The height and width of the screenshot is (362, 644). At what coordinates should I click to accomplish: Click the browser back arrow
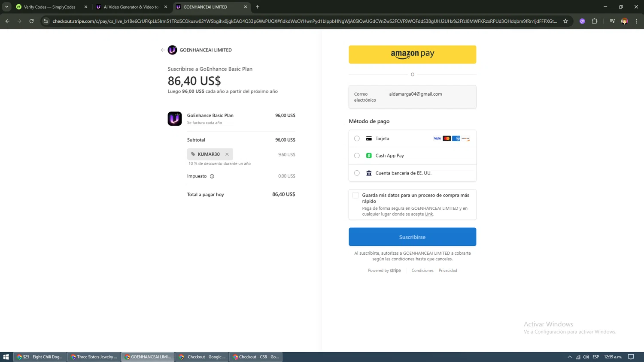pos(7,21)
